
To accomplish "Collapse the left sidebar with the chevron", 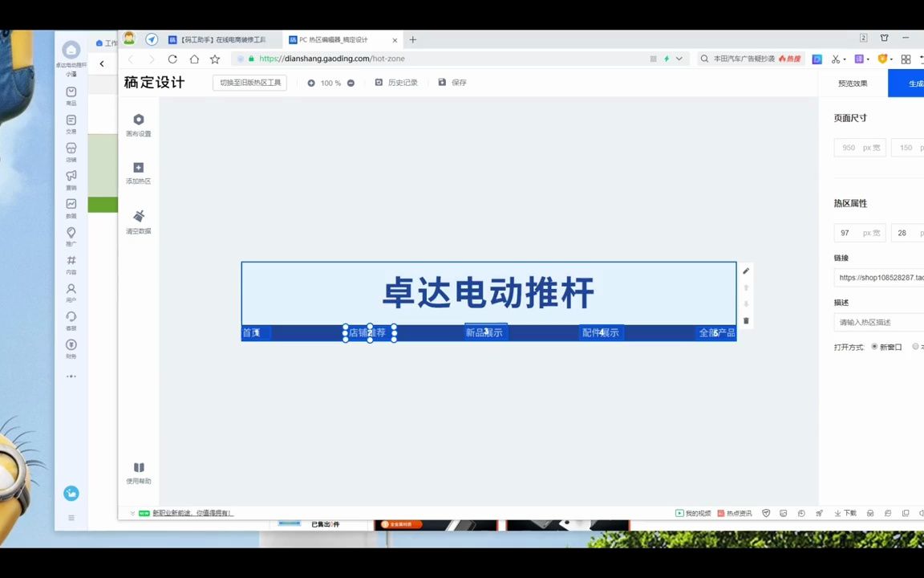I will pos(101,63).
